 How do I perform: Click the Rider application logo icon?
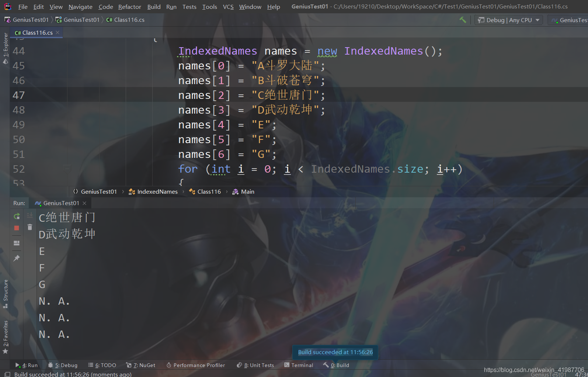(8, 6)
